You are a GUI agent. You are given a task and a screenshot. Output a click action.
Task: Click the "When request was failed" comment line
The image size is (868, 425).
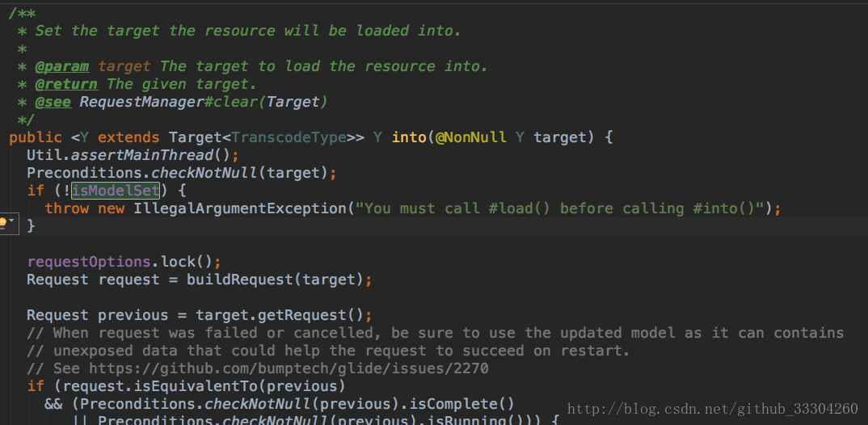[x=435, y=333]
